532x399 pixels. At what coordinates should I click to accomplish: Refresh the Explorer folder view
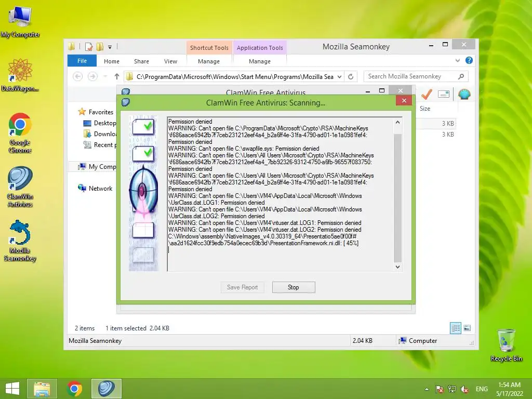(351, 77)
